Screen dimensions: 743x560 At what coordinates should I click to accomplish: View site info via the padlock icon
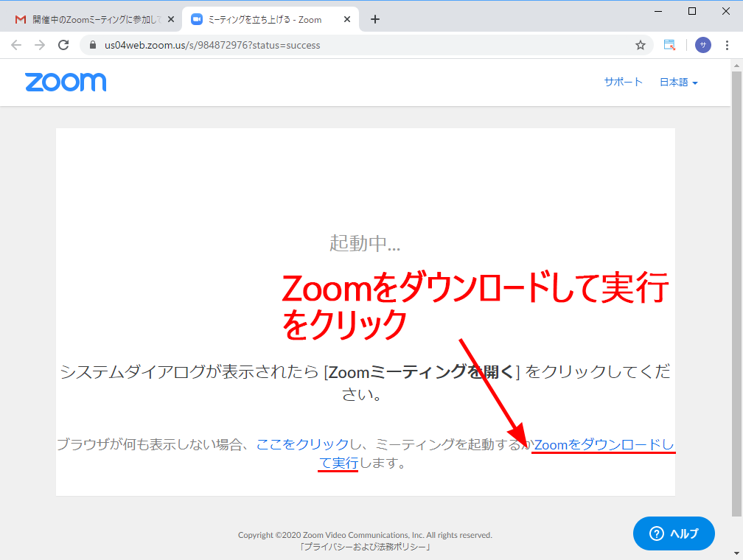click(x=92, y=45)
